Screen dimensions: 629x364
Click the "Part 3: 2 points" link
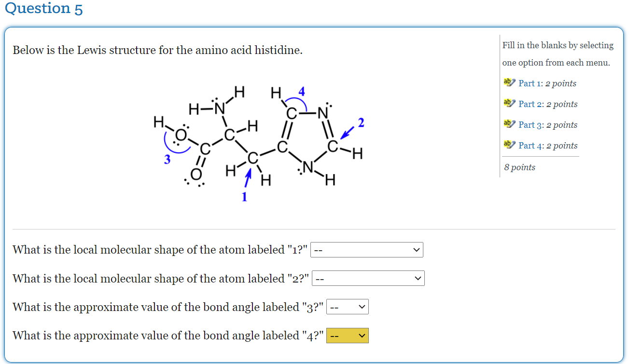548,124
